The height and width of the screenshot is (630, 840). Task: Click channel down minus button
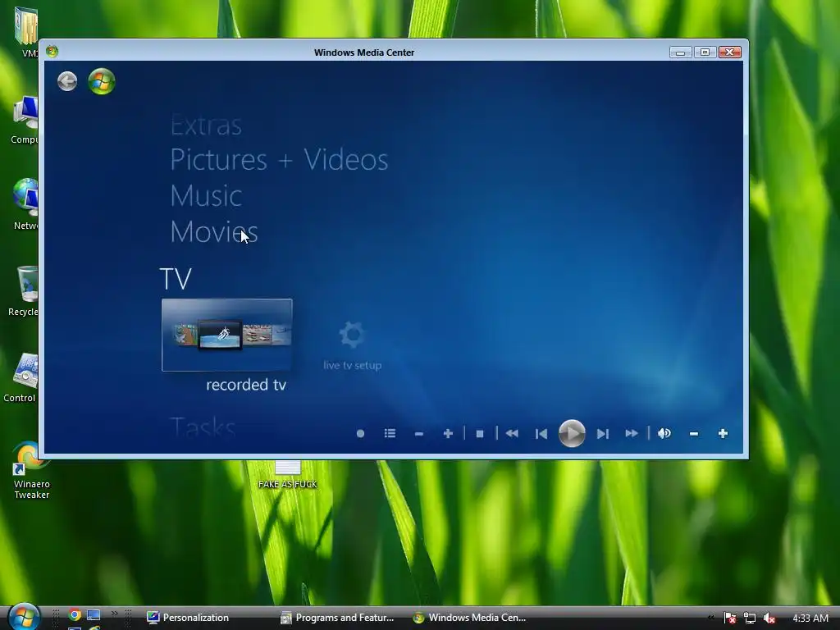[x=419, y=434]
